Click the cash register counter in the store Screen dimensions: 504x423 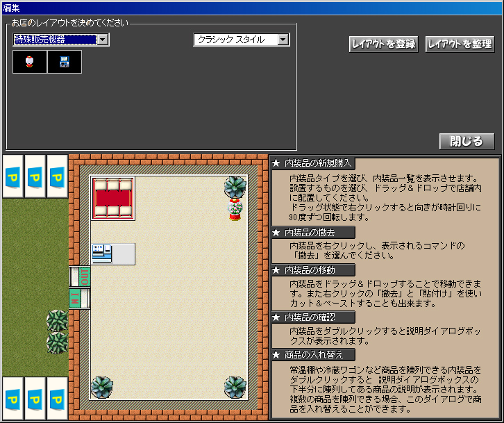(x=112, y=254)
